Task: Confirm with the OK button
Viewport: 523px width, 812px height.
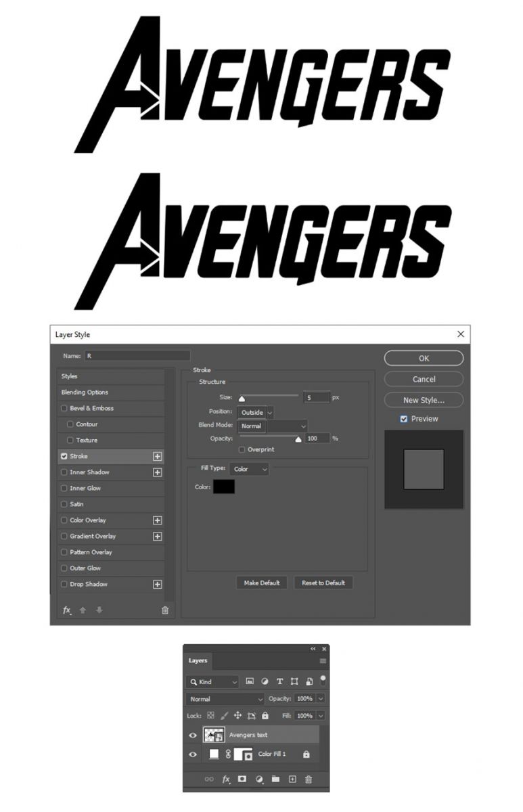Action: [424, 358]
